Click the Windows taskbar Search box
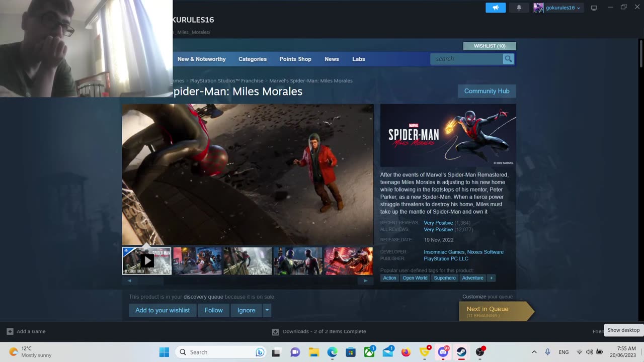 coord(221,352)
